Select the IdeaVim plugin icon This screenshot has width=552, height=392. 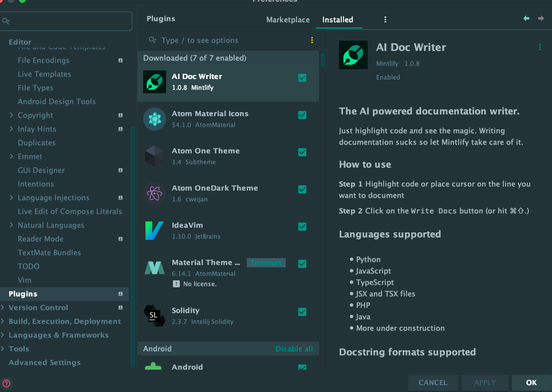click(155, 231)
